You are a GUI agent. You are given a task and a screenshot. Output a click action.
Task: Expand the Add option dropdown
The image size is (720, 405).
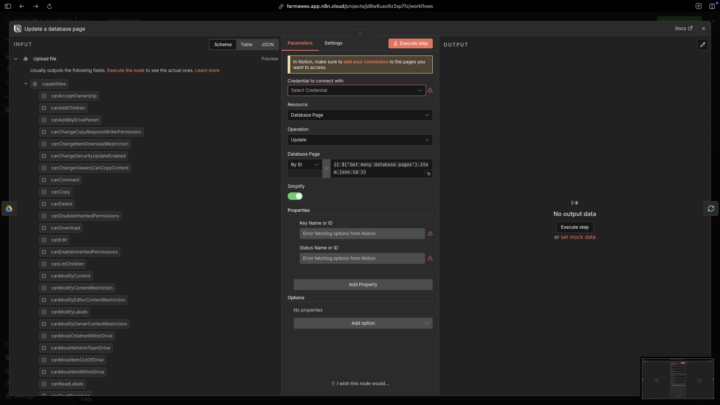click(363, 323)
